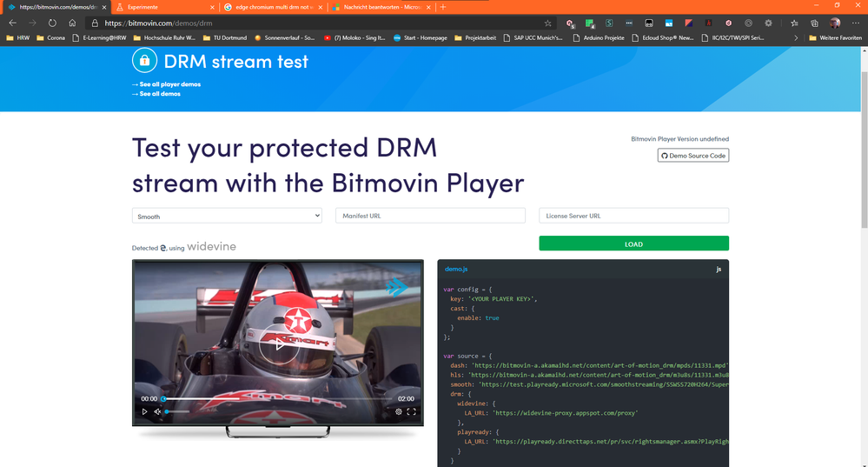This screenshot has width=868, height=467.
Task: Click the browser address bar URL
Action: (x=158, y=23)
